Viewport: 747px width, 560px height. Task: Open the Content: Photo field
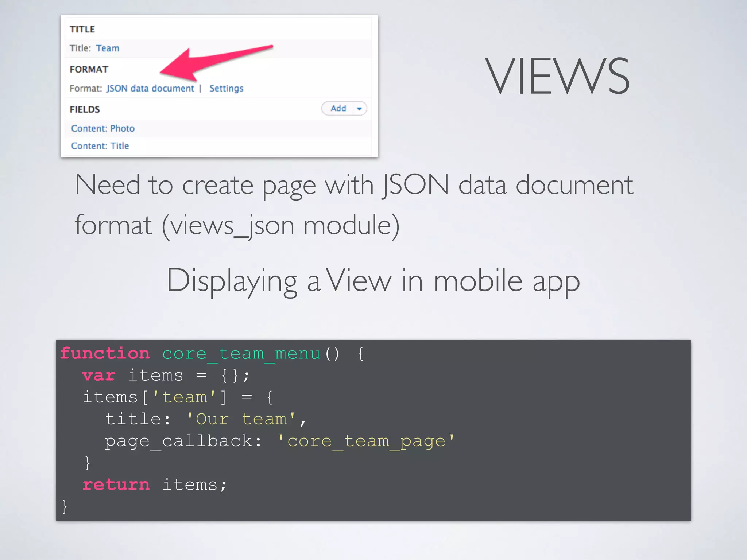(103, 128)
